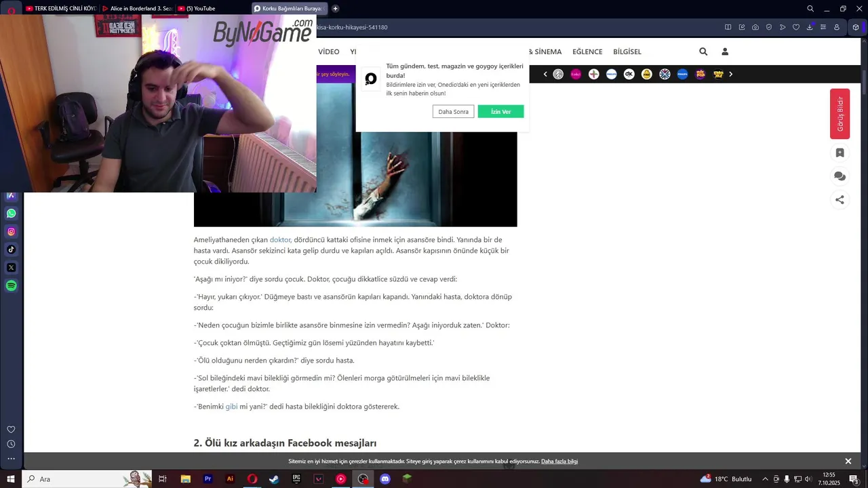Open a new browser tab with plus
The width and height of the screenshot is (868, 488).
point(335,9)
